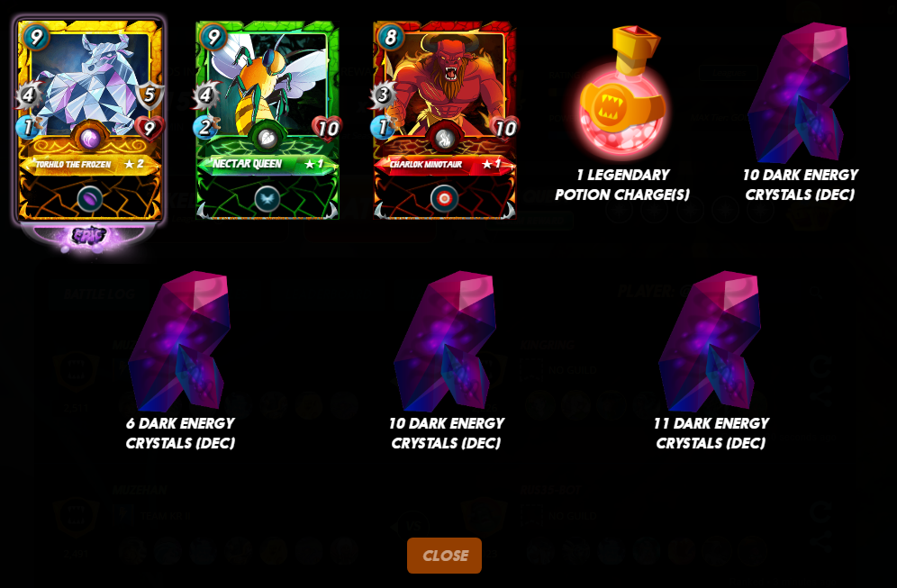Click the top-right 10 DEC crystal
897x588 pixels.
800,93
